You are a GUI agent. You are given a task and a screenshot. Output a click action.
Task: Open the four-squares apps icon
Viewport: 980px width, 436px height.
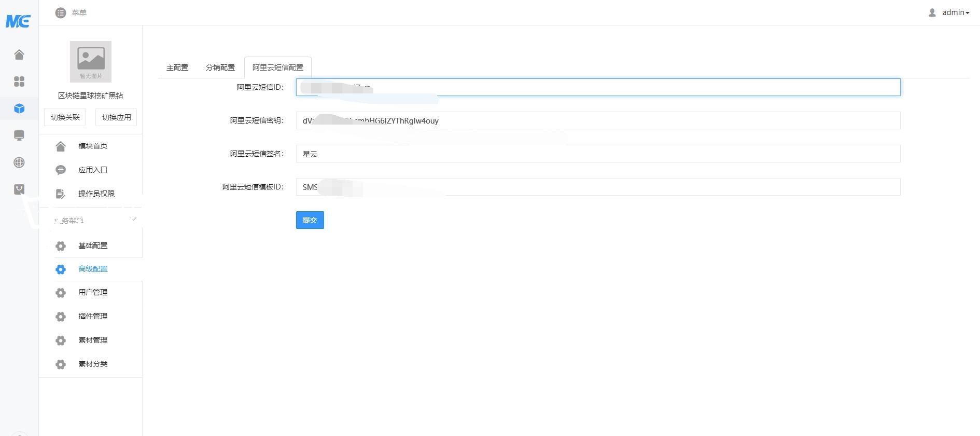tap(19, 81)
